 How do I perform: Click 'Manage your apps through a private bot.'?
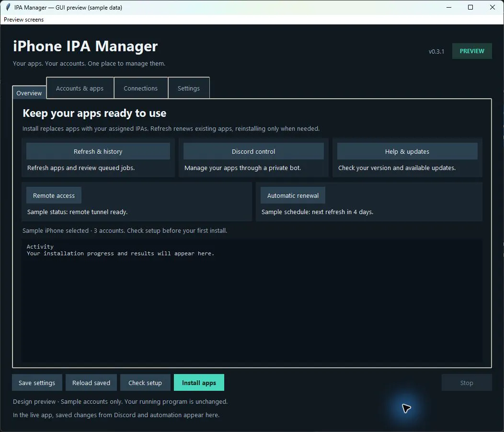click(x=243, y=168)
